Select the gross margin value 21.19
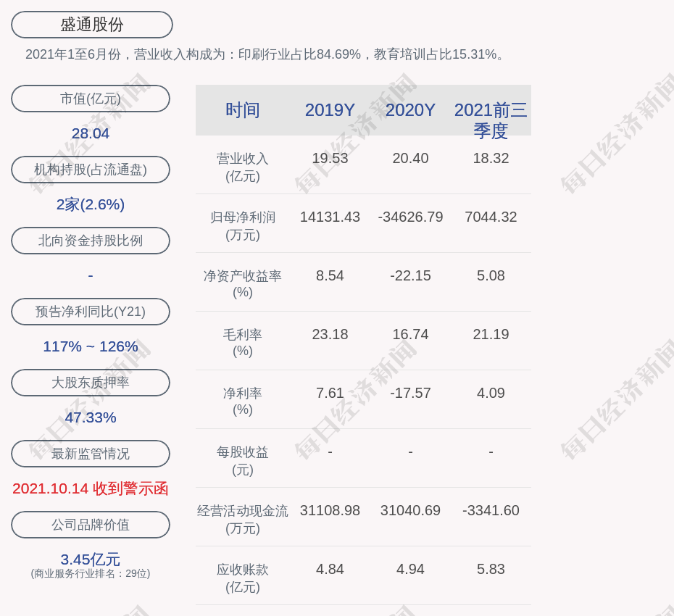The height and width of the screenshot is (616, 674). click(491, 334)
